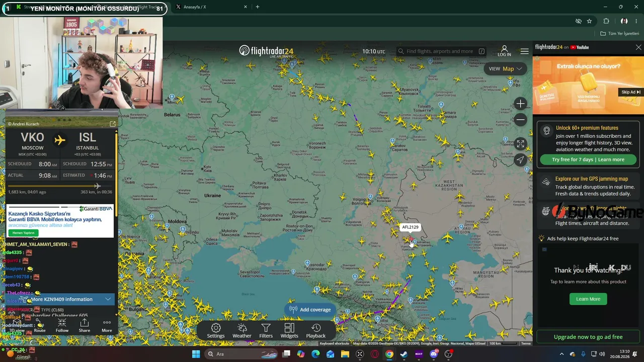
Task: Click the search flights and airports field
Action: click(x=442, y=51)
